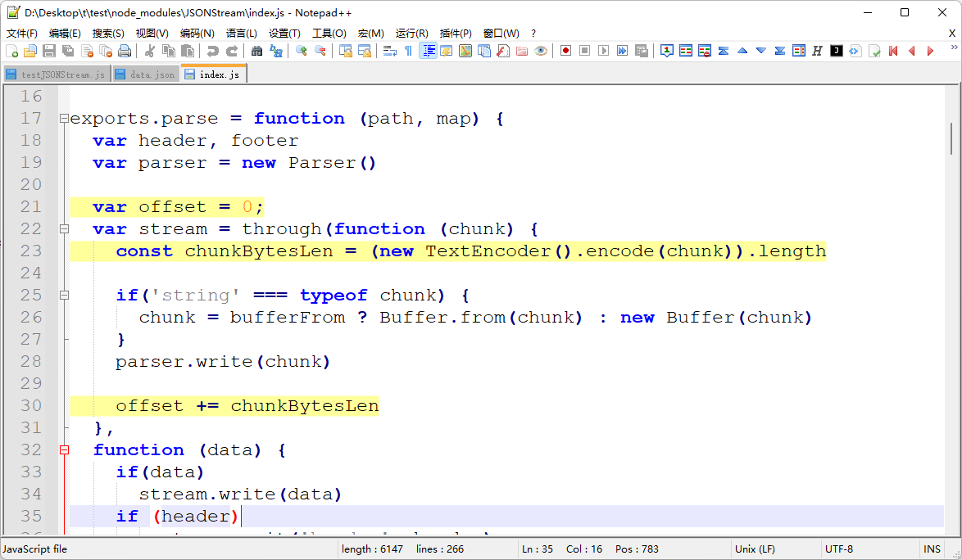
Task: Show the Document Map panel icon
Action: pyautogui.click(x=465, y=51)
